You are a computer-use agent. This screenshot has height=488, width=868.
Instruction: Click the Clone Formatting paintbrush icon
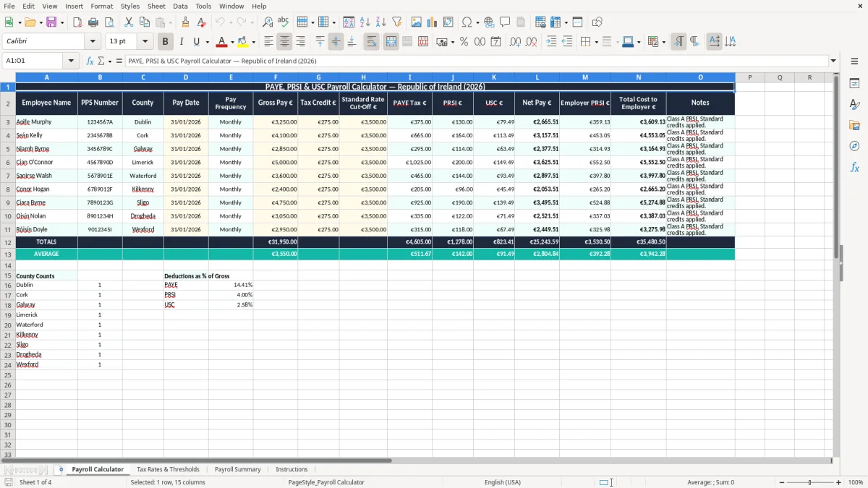186,22
